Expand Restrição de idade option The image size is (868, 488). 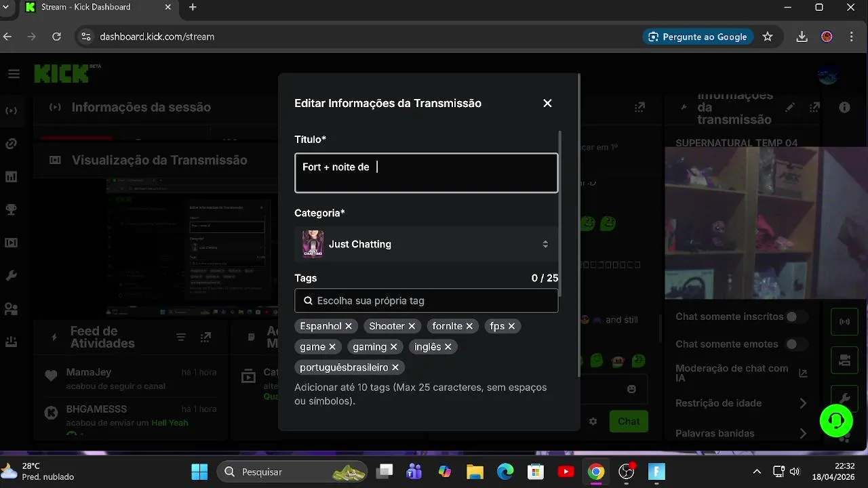point(803,403)
